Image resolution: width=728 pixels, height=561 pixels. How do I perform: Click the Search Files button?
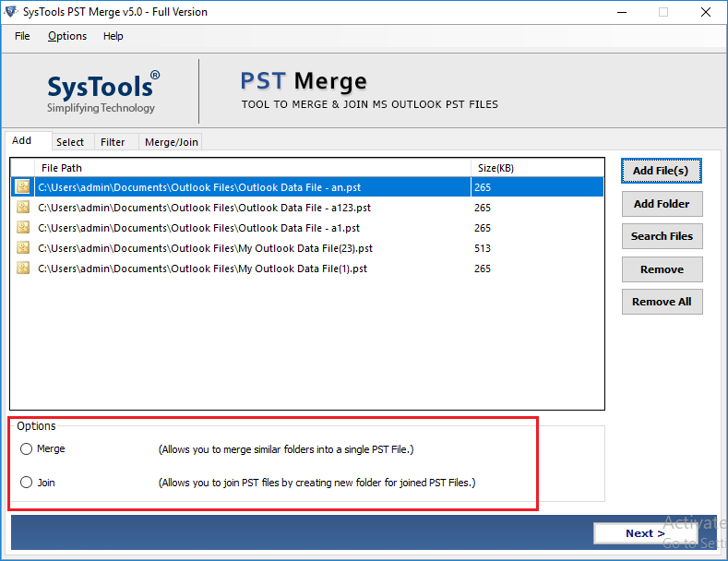(x=662, y=236)
